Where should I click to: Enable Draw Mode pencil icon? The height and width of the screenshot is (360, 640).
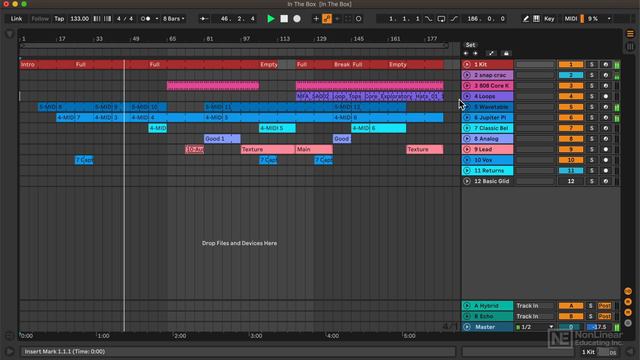tap(526, 19)
